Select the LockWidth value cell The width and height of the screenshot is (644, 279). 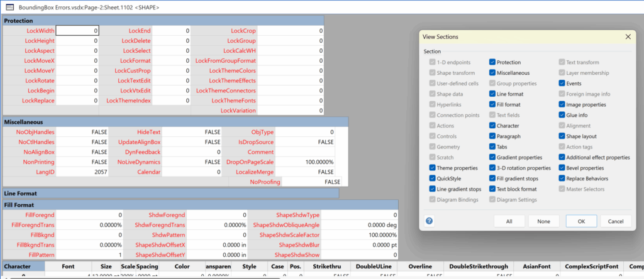[x=77, y=31]
